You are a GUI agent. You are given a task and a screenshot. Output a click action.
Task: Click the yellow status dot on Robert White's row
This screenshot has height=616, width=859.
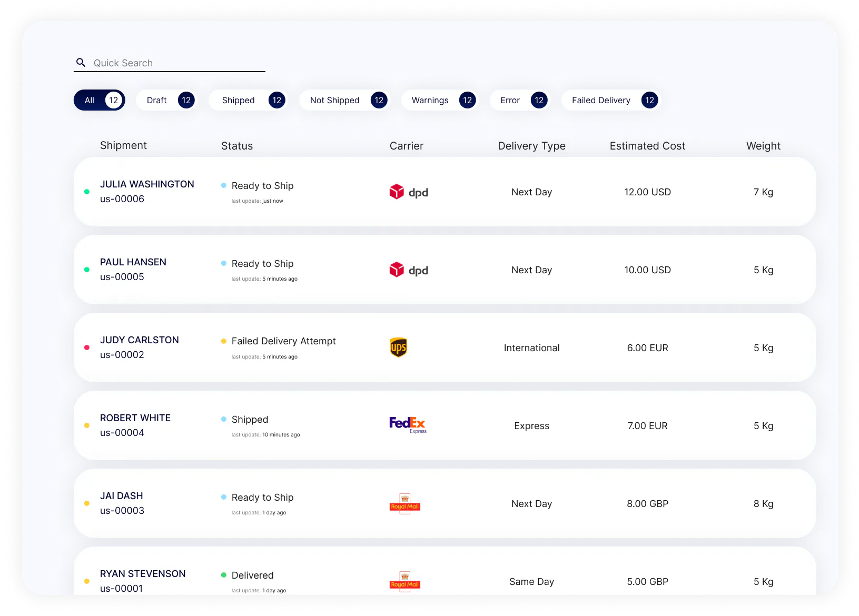click(x=87, y=425)
